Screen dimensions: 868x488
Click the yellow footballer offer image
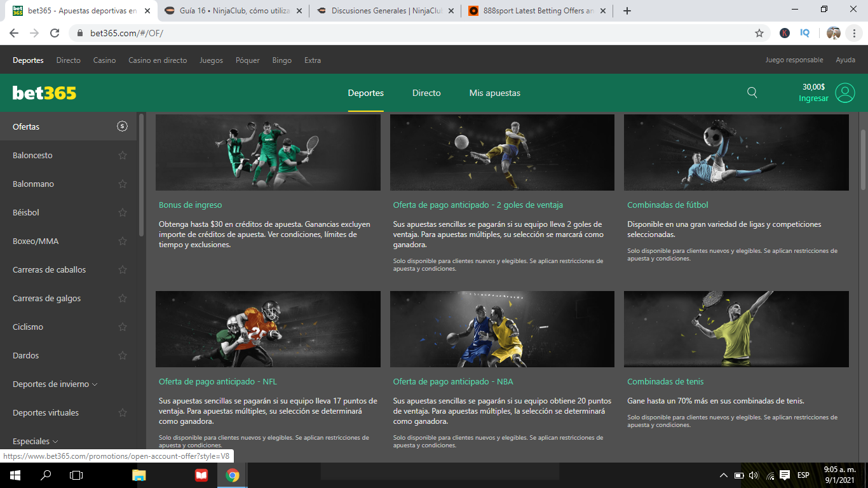coord(502,152)
